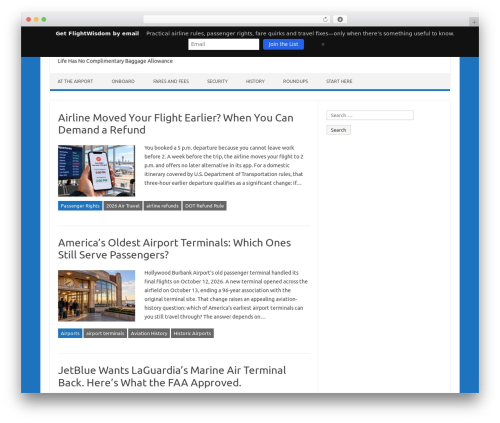
Task: Go to Fares and Fees section
Action: pos(171,81)
